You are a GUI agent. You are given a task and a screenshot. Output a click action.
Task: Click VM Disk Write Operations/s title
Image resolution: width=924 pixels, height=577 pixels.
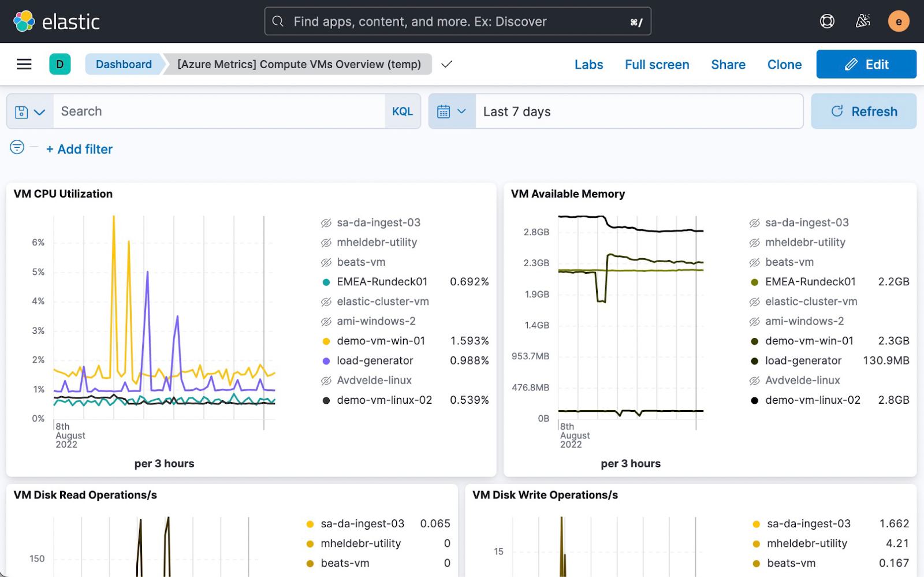pos(545,495)
